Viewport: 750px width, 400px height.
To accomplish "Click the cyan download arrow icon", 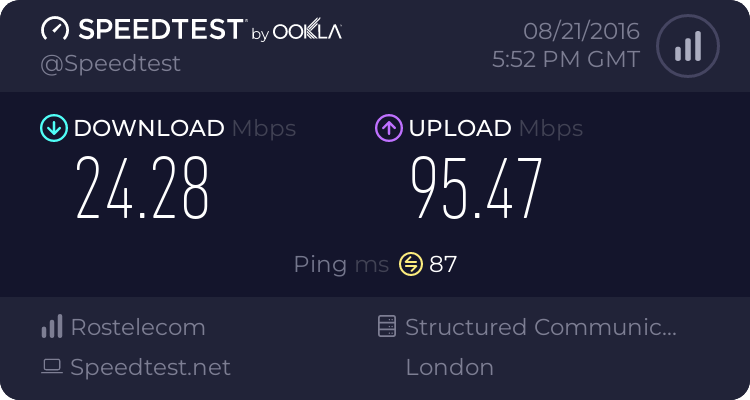I will (x=54, y=128).
